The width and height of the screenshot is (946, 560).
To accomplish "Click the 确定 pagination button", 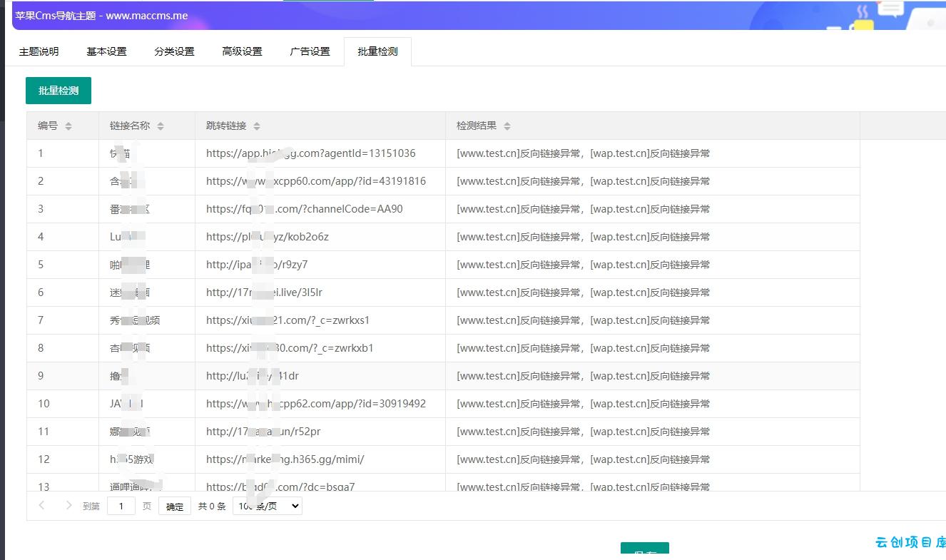I will tap(175, 506).
